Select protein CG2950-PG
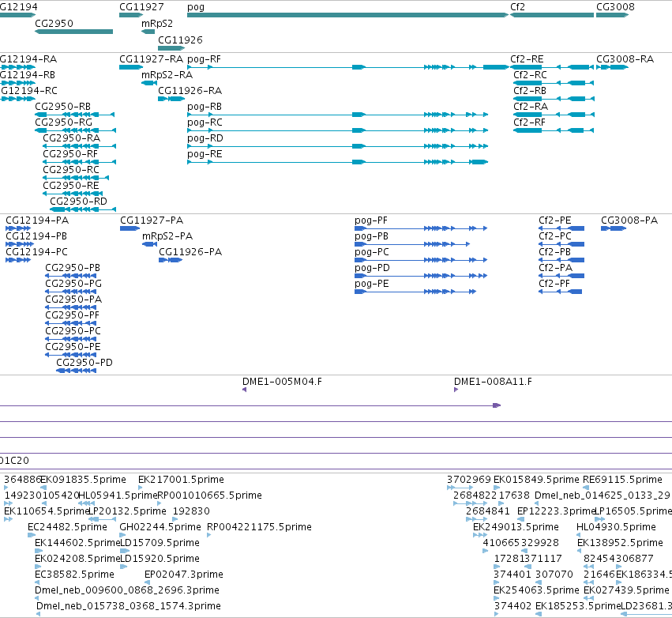672x618 pixels. (71, 292)
